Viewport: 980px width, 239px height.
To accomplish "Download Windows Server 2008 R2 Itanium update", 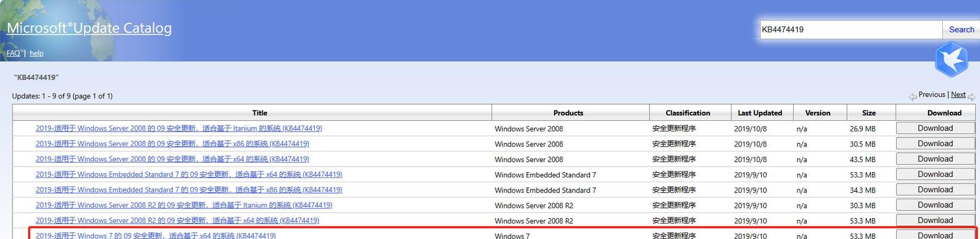I will coord(935,205).
